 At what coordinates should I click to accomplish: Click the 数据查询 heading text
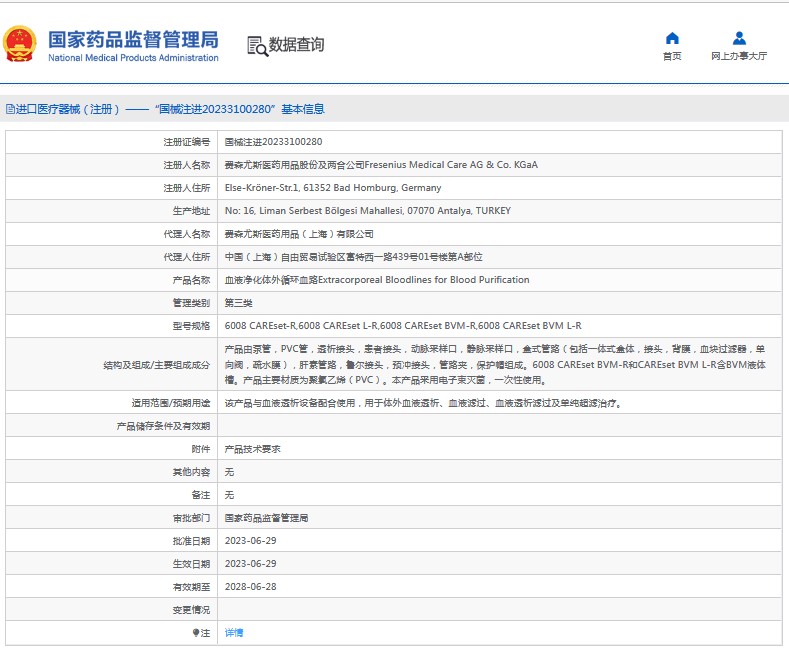[x=296, y=45]
